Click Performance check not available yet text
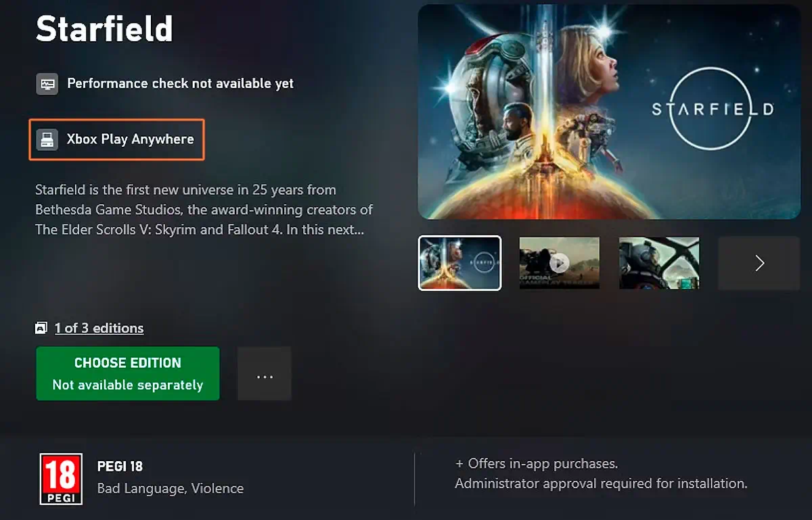The width and height of the screenshot is (812, 520). pos(181,84)
